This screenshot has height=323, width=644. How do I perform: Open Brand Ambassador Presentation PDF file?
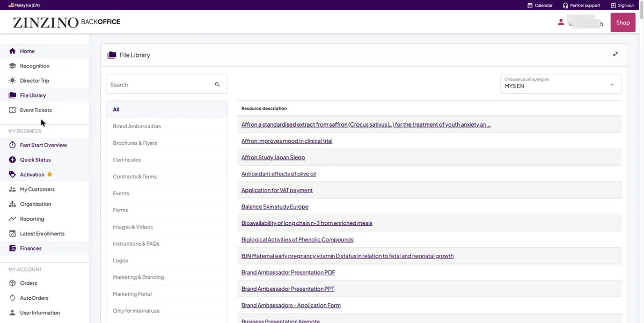(x=288, y=273)
